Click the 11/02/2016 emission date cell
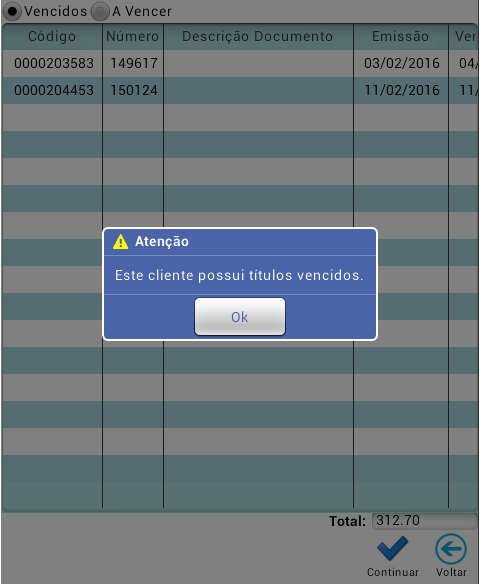This screenshot has height=585, width=480. [401, 90]
